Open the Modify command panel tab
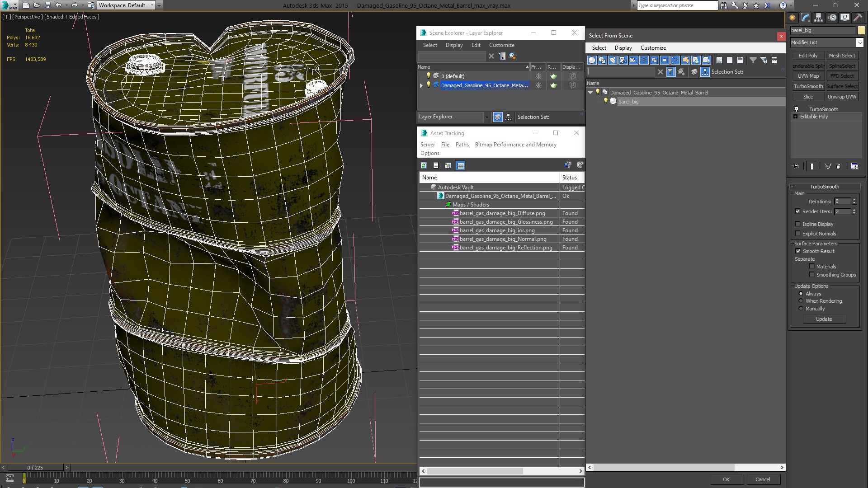 [806, 18]
